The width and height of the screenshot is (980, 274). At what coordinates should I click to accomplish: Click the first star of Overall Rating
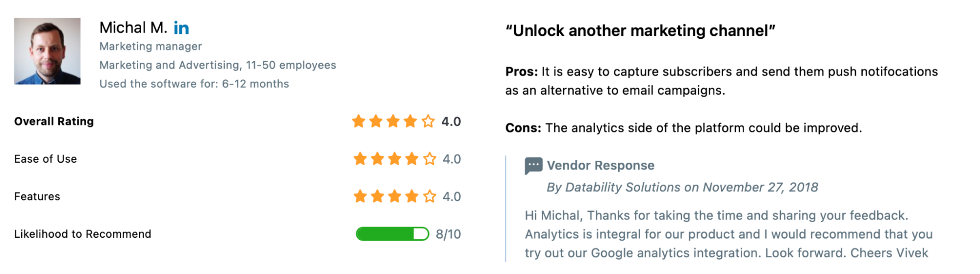[359, 121]
